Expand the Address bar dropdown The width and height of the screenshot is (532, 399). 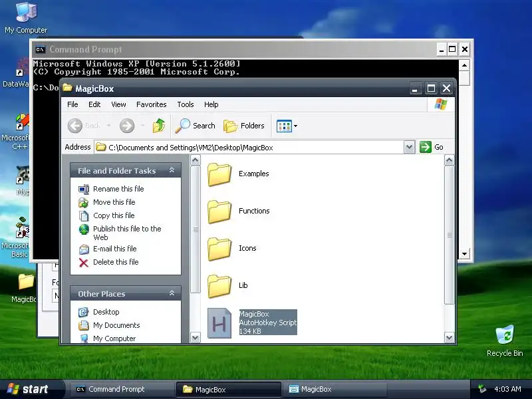pyautogui.click(x=409, y=147)
